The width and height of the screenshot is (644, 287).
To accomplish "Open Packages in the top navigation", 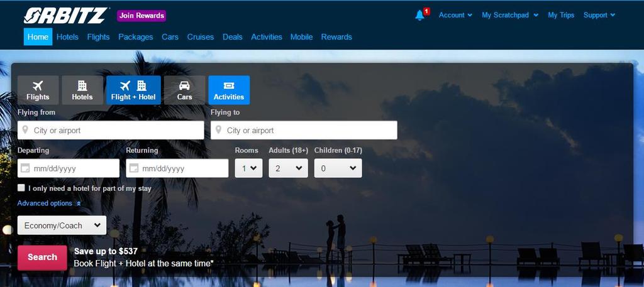I will pyautogui.click(x=136, y=37).
